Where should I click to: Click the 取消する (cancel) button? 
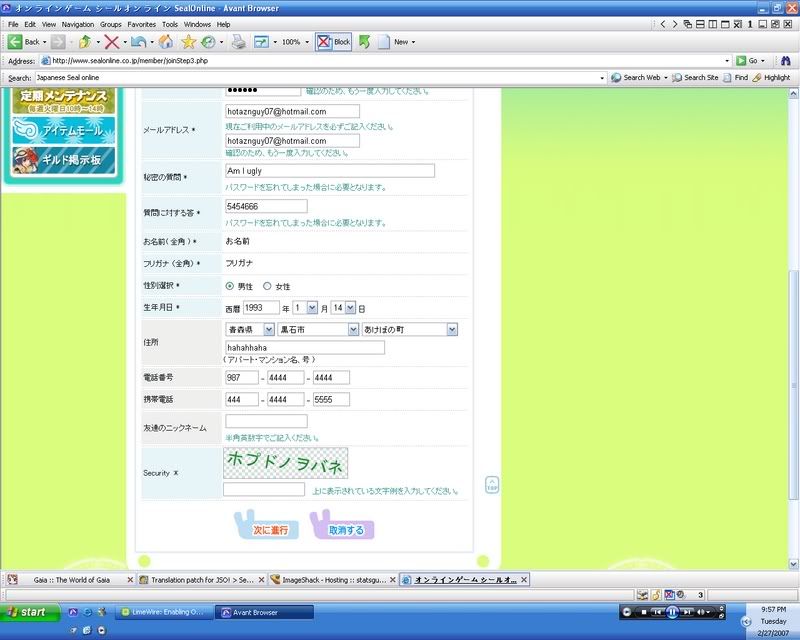(345, 529)
